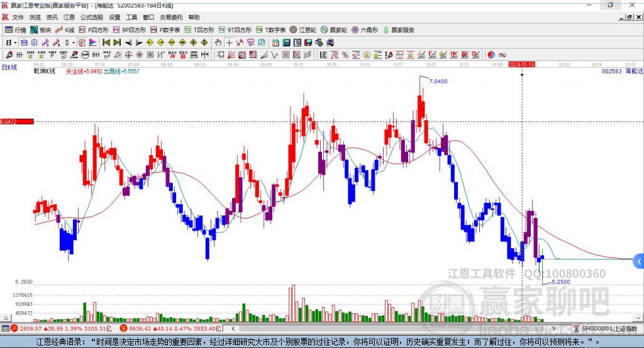The image size is (644, 348).
Task: Toggle the highlighted 叙 indicator button
Action: [x=82, y=43]
